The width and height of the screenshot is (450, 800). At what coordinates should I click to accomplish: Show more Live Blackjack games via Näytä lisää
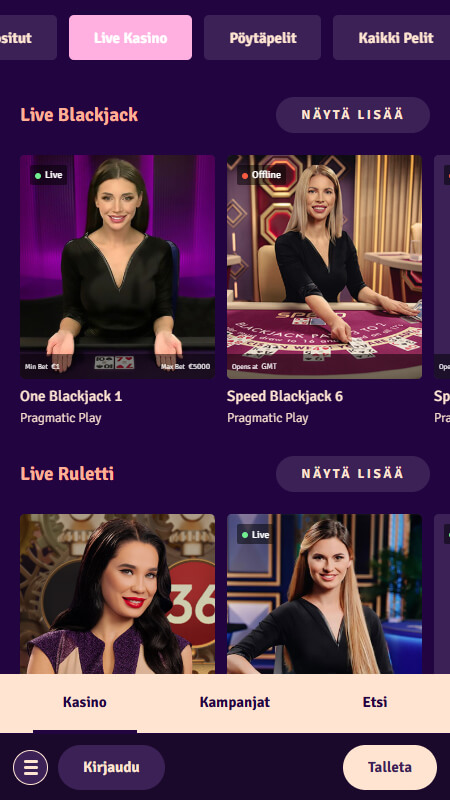coord(353,115)
